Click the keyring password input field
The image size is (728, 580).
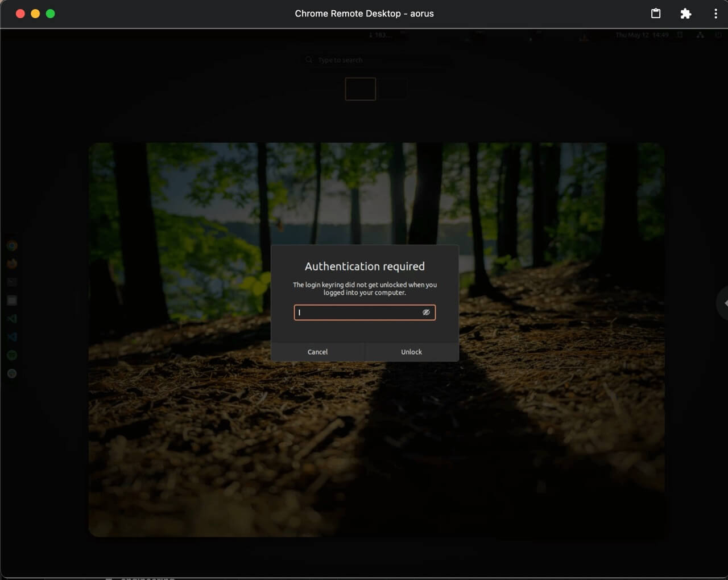coord(358,312)
